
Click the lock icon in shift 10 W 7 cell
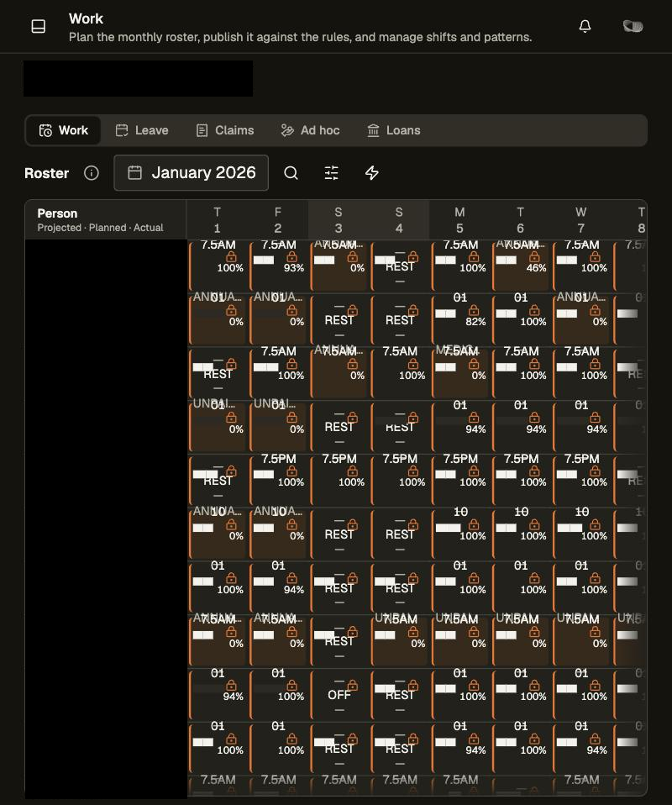tap(595, 524)
